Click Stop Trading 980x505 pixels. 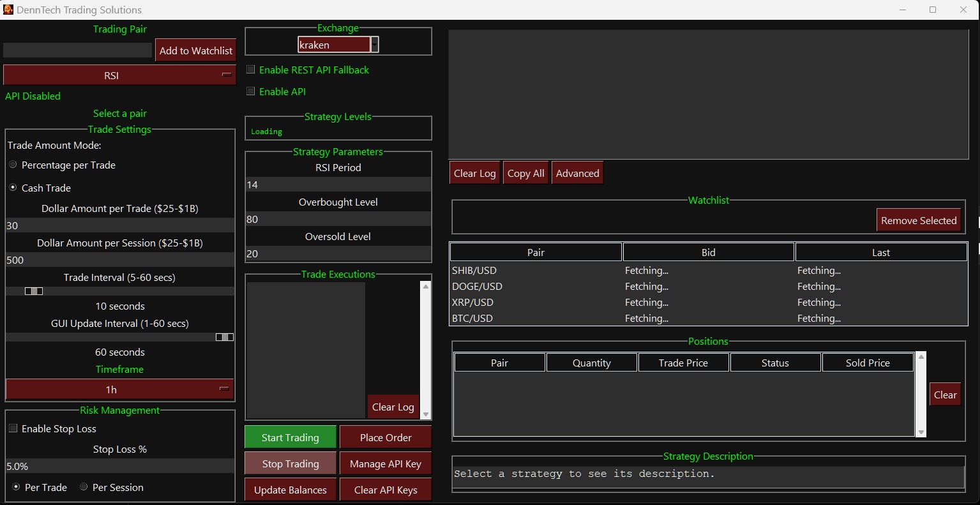[290, 464]
